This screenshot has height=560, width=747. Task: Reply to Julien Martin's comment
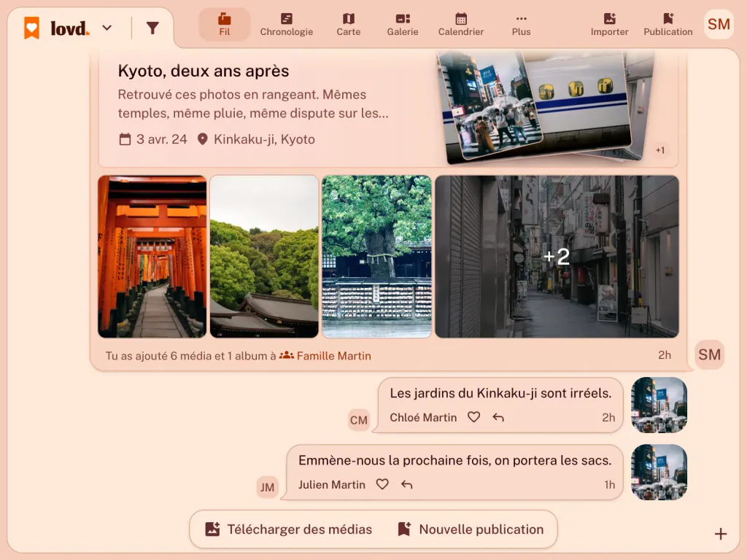click(407, 485)
